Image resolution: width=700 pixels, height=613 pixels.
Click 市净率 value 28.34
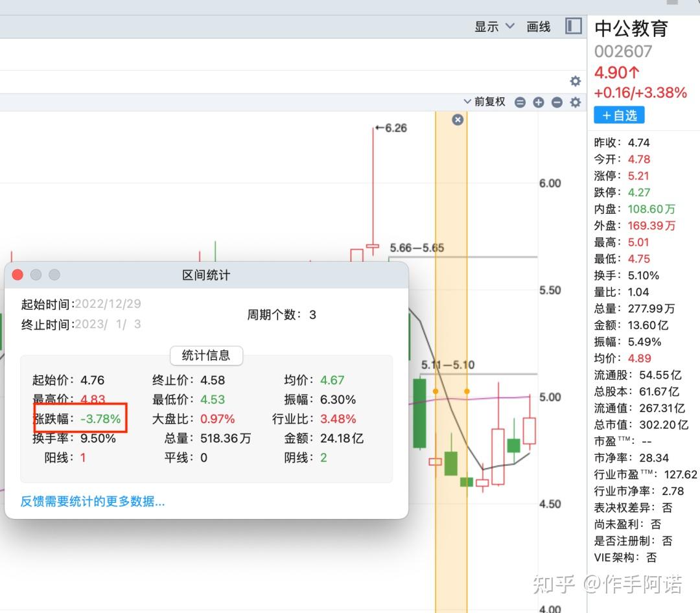pyautogui.click(x=654, y=458)
